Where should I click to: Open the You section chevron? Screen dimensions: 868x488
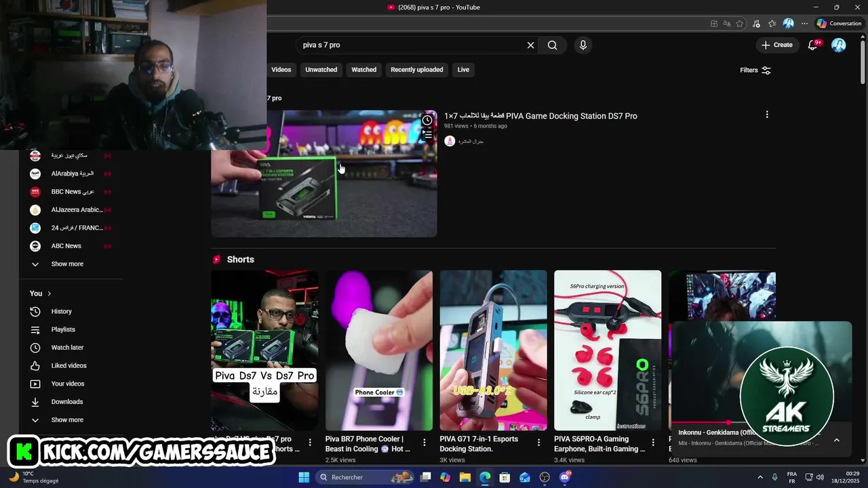(49, 293)
